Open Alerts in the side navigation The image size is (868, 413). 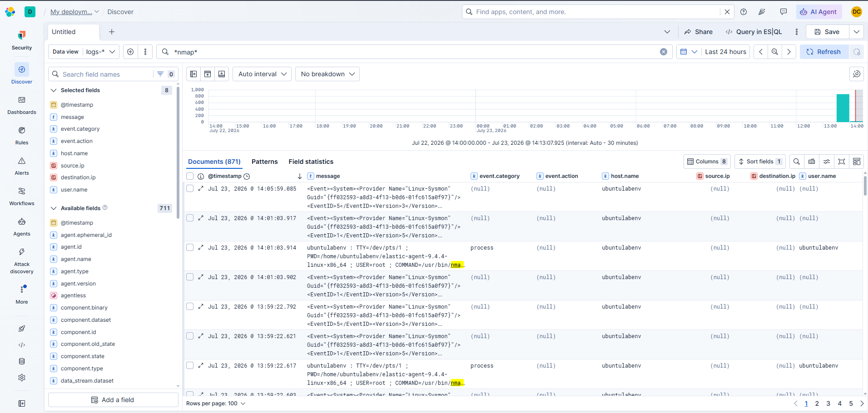(22, 166)
